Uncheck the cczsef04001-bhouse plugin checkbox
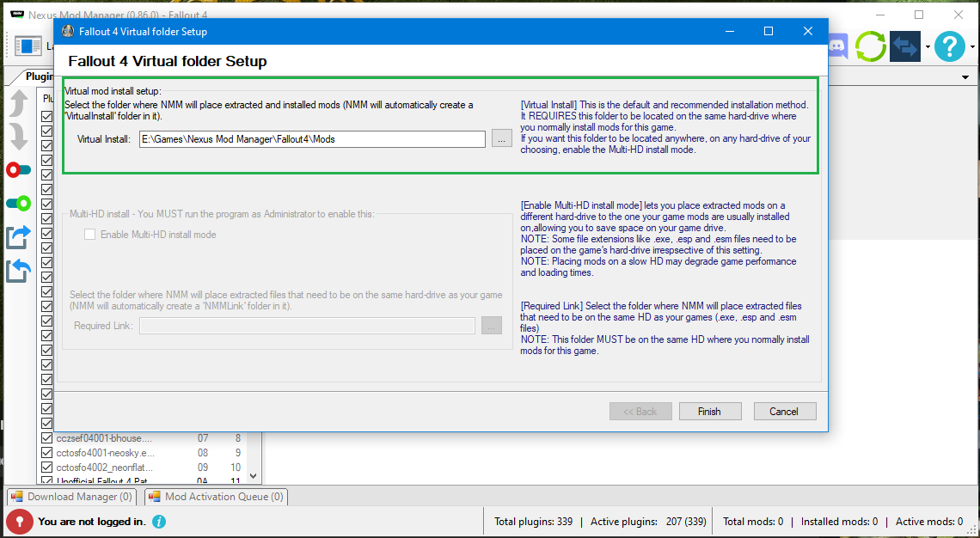Screen dimensions: 980x538 (x=47, y=438)
